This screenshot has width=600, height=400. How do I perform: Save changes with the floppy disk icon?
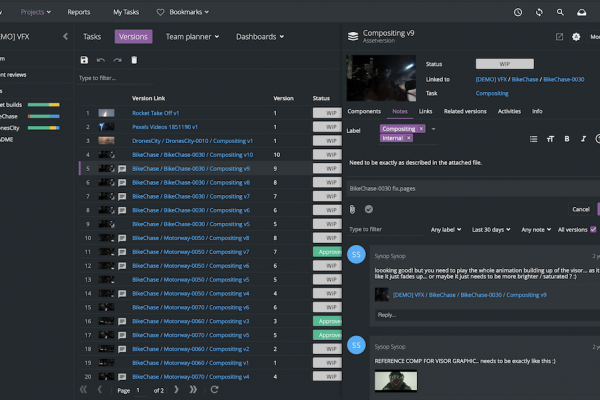point(84,60)
